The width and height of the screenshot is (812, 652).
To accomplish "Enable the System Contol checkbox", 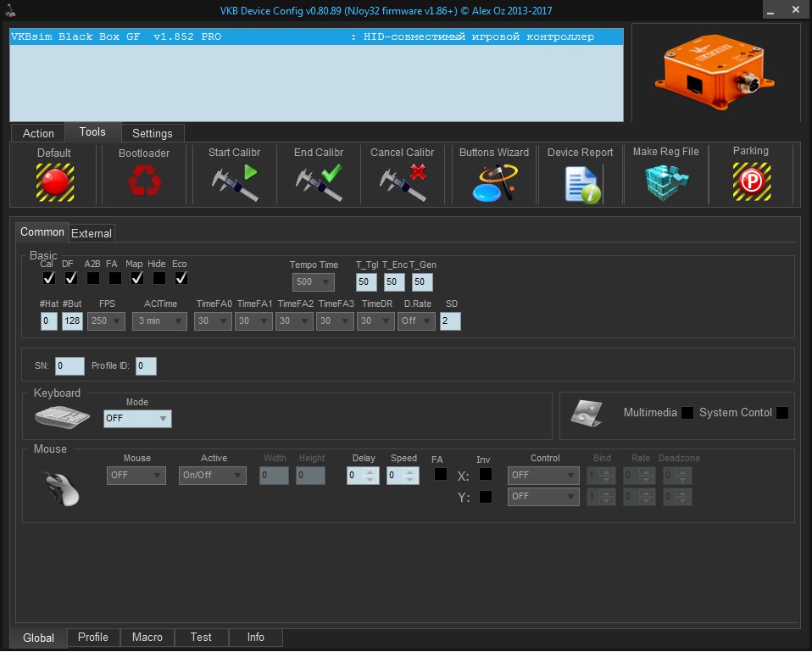I will coord(782,413).
